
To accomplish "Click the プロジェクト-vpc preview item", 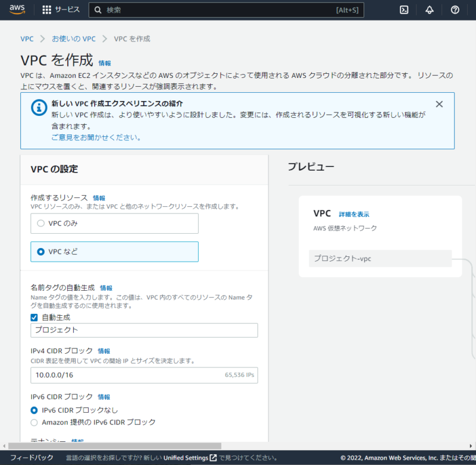I will click(380, 259).
